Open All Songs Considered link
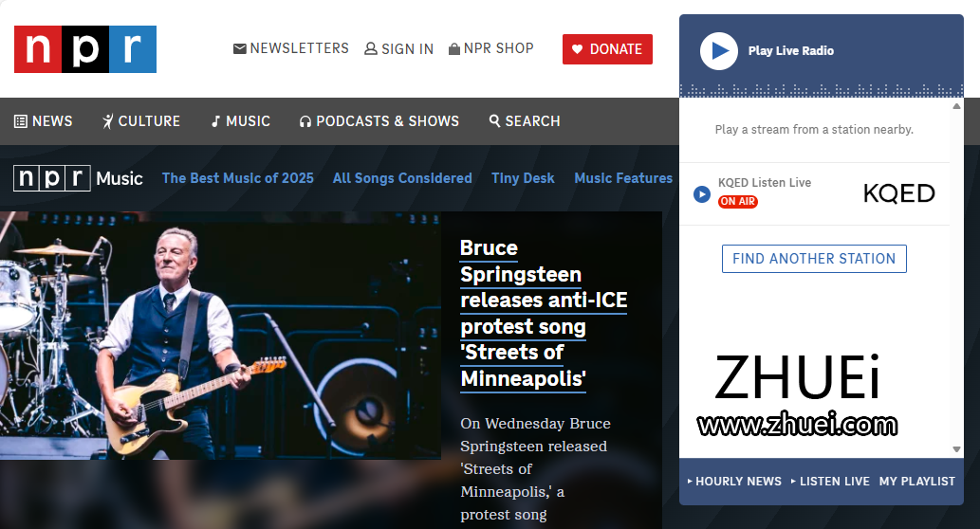Screen dimensions: 980x529 (x=402, y=178)
